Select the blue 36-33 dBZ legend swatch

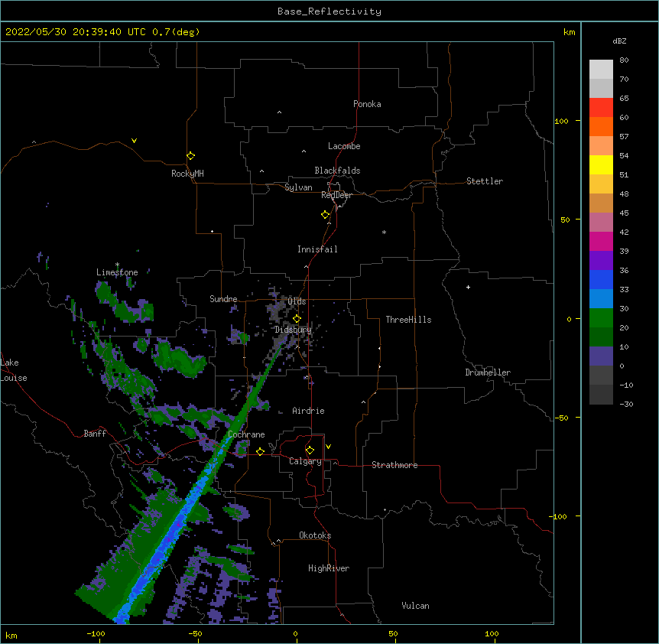pos(601,279)
